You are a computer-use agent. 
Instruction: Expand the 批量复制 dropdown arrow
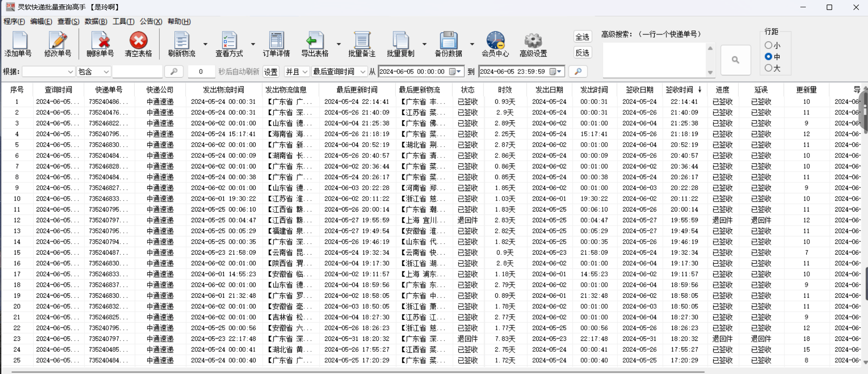pyautogui.click(x=424, y=44)
